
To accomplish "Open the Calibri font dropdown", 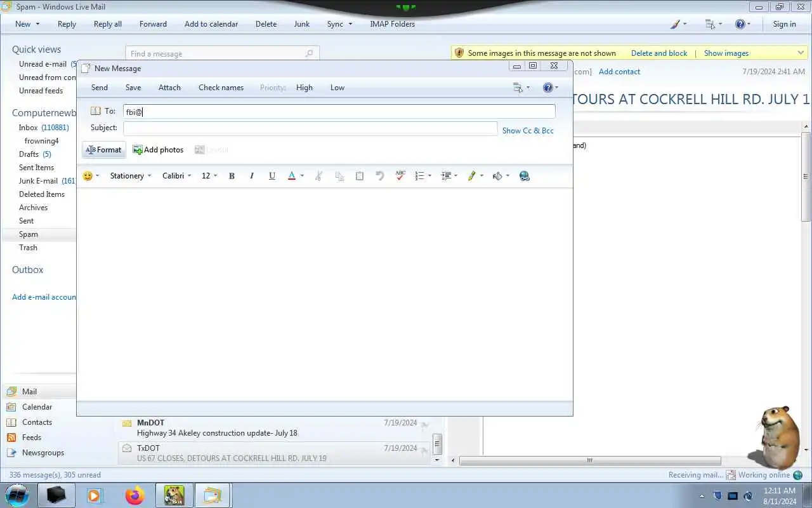I will [176, 176].
